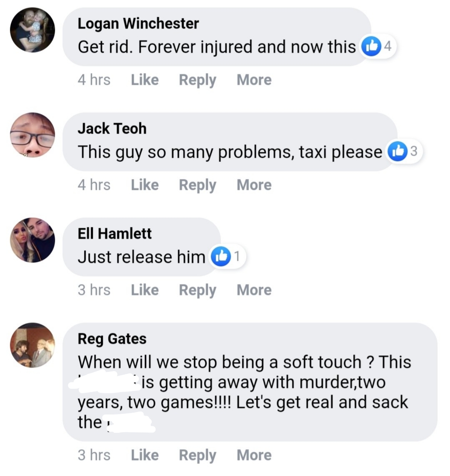
Task: Reply to Reg Gates's comment
Action: coord(197,456)
